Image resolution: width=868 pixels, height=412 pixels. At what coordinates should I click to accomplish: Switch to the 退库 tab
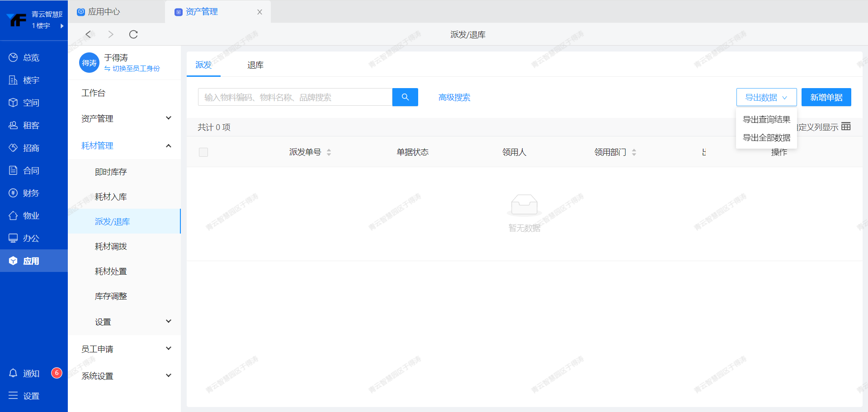click(x=255, y=65)
